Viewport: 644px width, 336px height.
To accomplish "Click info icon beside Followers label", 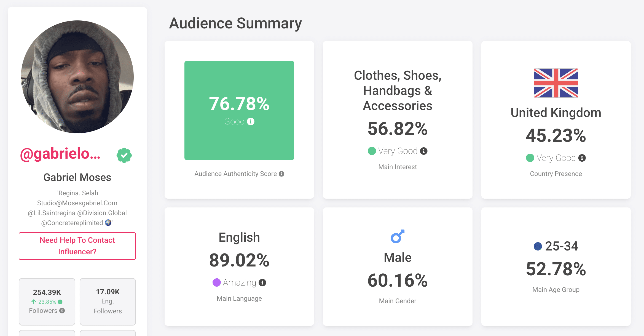I will (x=62, y=311).
